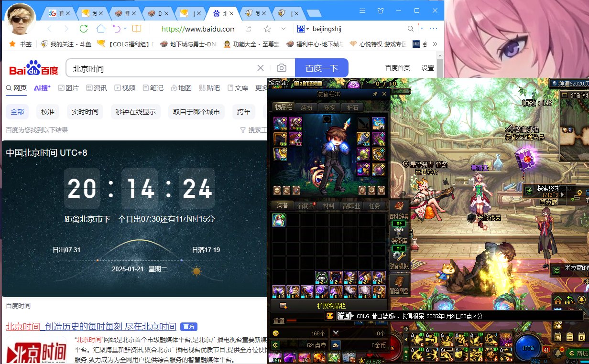Click the 普通 chat channel label
Image resolution: width=589 pixels, height=364 pixels.
(344, 316)
